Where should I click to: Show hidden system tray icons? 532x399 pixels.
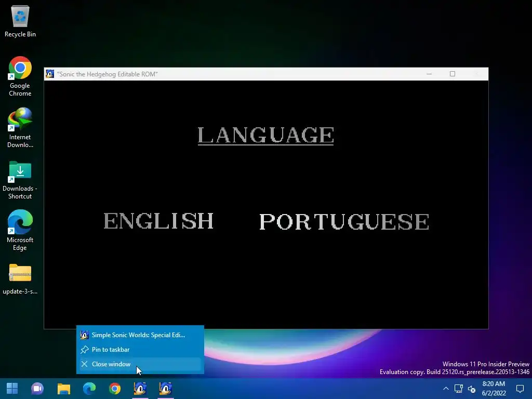coord(446,389)
